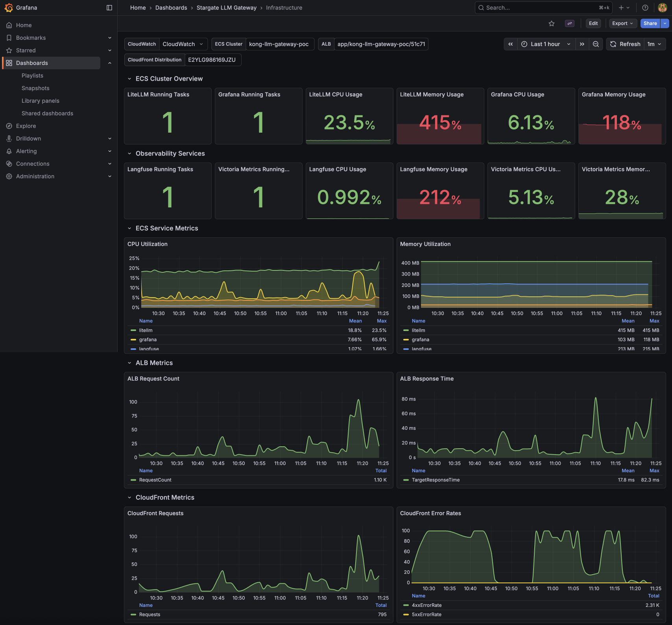Open the help question mark icon
The height and width of the screenshot is (625, 672).
645,8
